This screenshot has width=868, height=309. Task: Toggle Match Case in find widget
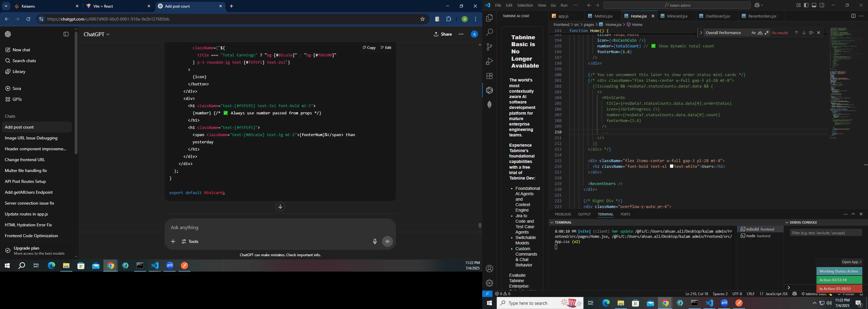coord(753,33)
